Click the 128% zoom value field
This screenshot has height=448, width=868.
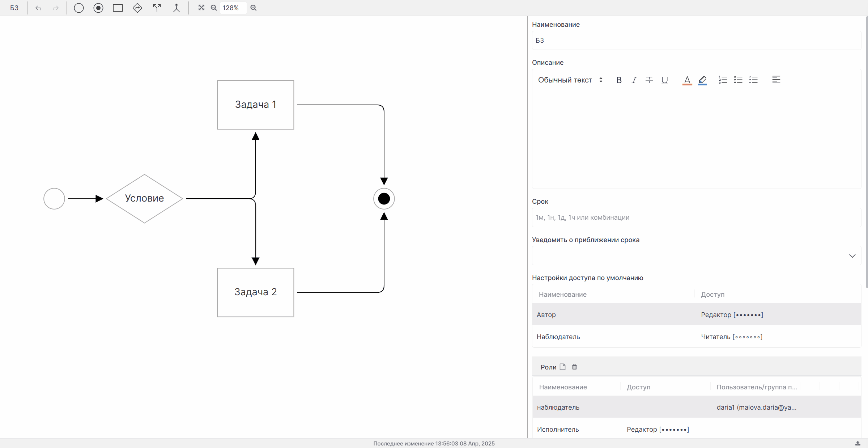233,8
